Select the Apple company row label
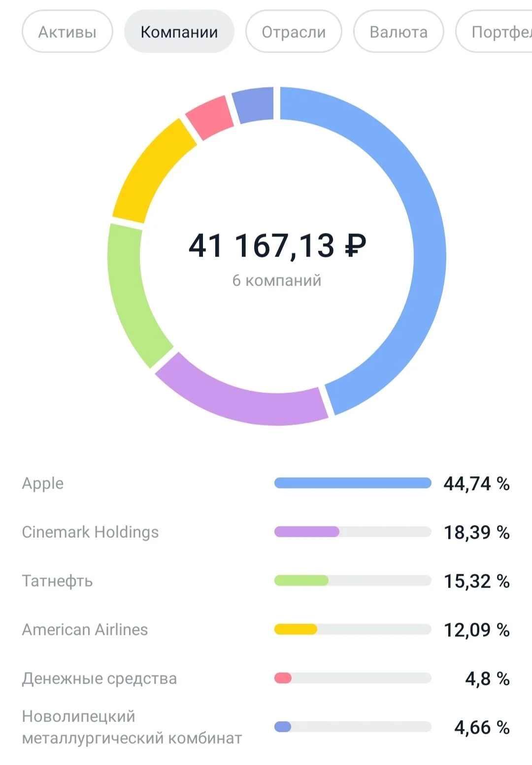 tap(43, 483)
